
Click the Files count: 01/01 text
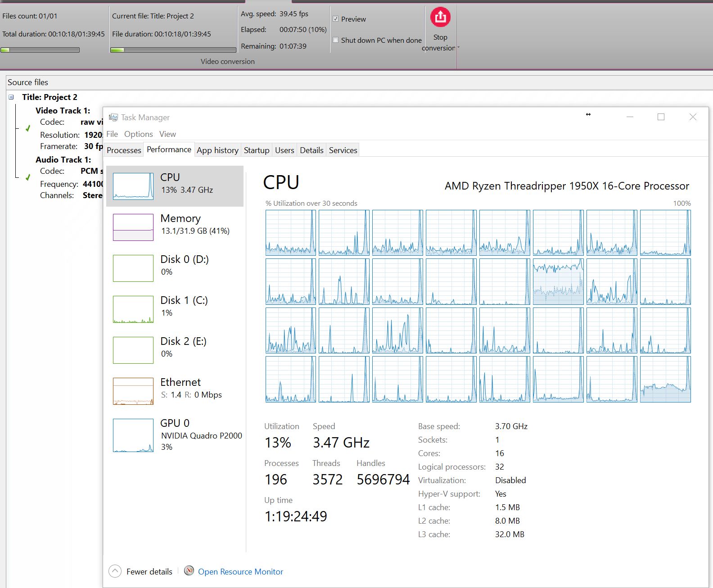click(x=30, y=16)
